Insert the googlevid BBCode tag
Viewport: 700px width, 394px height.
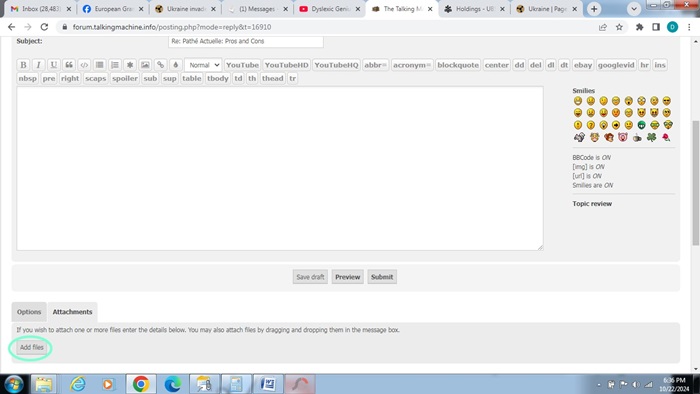tap(616, 65)
